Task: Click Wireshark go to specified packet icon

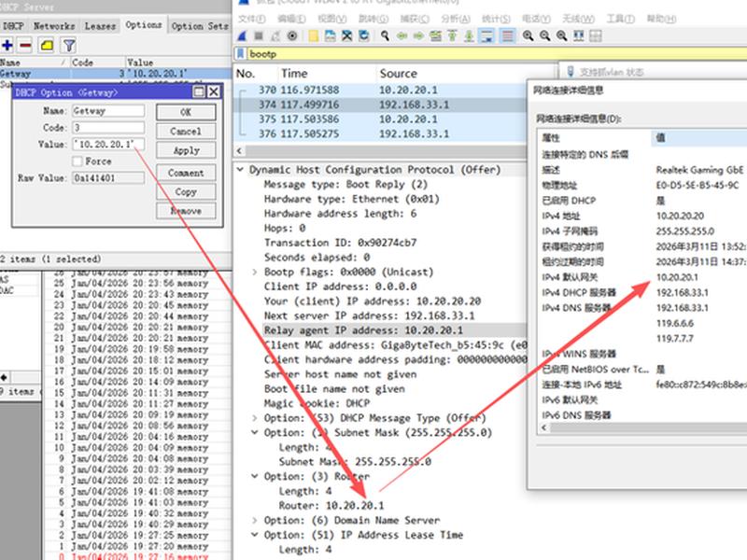Action: 435,35
